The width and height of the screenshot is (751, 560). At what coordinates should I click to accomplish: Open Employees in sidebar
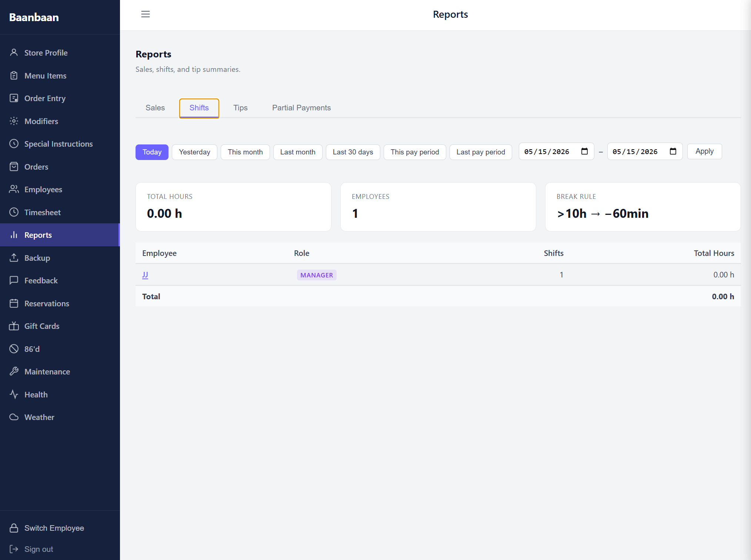pyautogui.click(x=60, y=189)
